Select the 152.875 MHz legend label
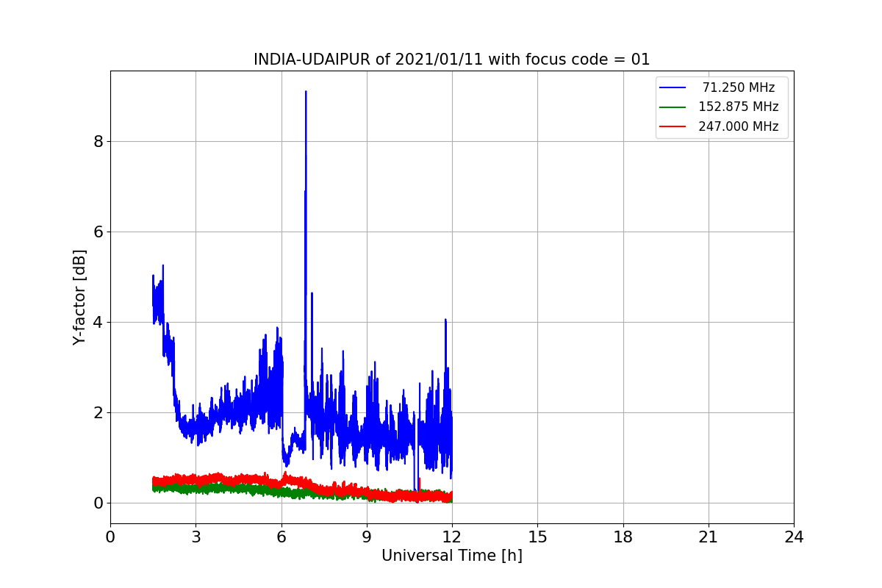Viewport: 882px width, 588px height. click(738, 107)
